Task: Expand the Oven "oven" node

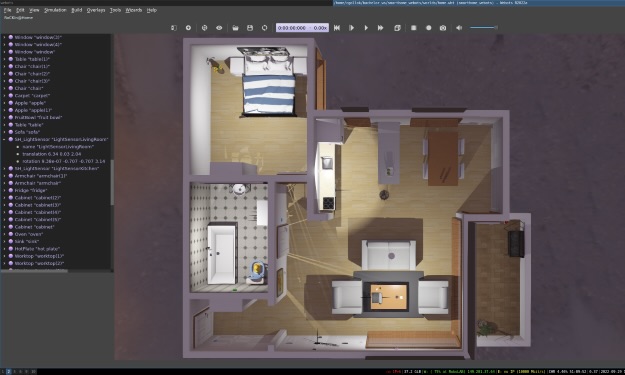Action: point(4,234)
